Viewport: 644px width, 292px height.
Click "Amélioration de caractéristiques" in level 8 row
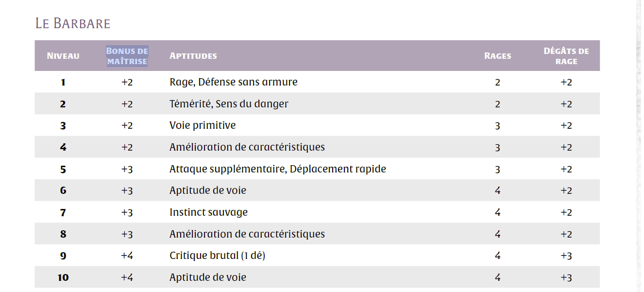click(x=247, y=234)
